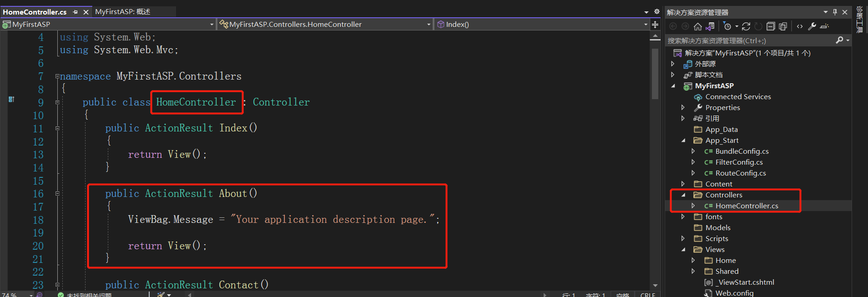Click the editor vertical scrollbar thumb
868x297 pixels.
(655, 74)
